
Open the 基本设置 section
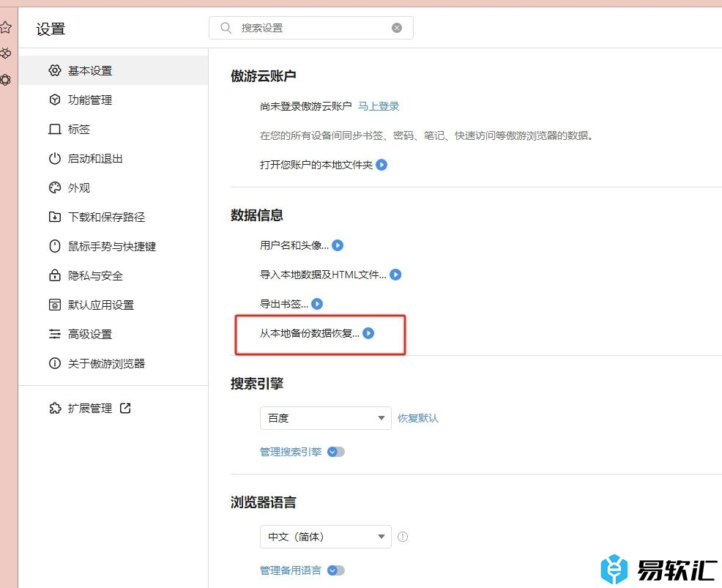coord(113,70)
